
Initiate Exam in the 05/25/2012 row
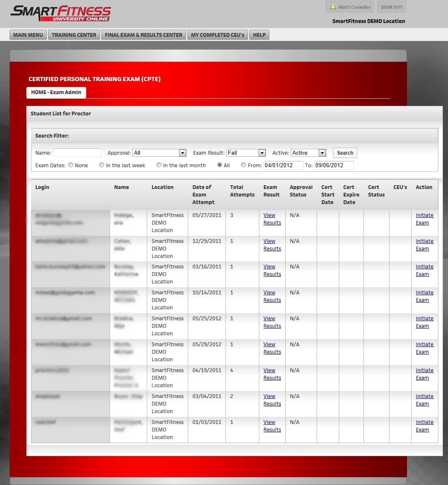[x=425, y=322]
